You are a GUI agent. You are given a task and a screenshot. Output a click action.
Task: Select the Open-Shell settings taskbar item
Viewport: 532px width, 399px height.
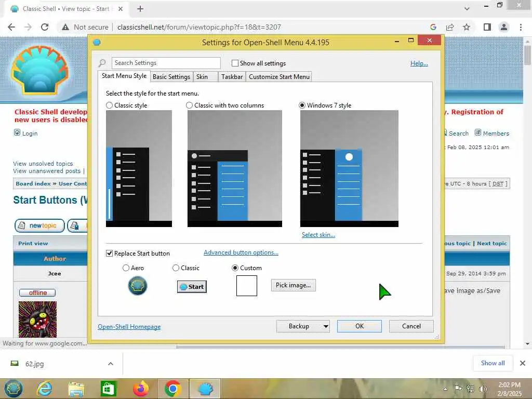205,389
